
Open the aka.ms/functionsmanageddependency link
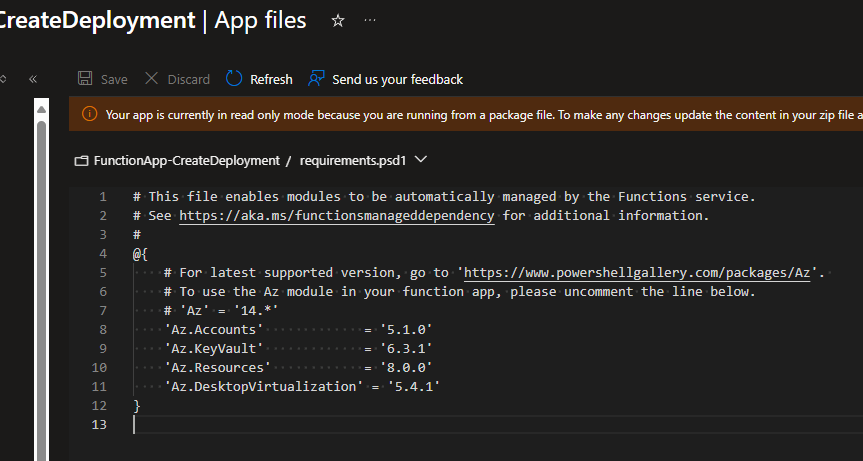point(337,216)
